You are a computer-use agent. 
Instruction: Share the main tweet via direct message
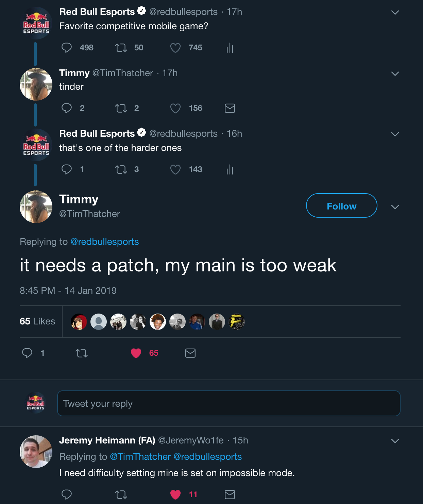pyautogui.click(x=190, y=353)
